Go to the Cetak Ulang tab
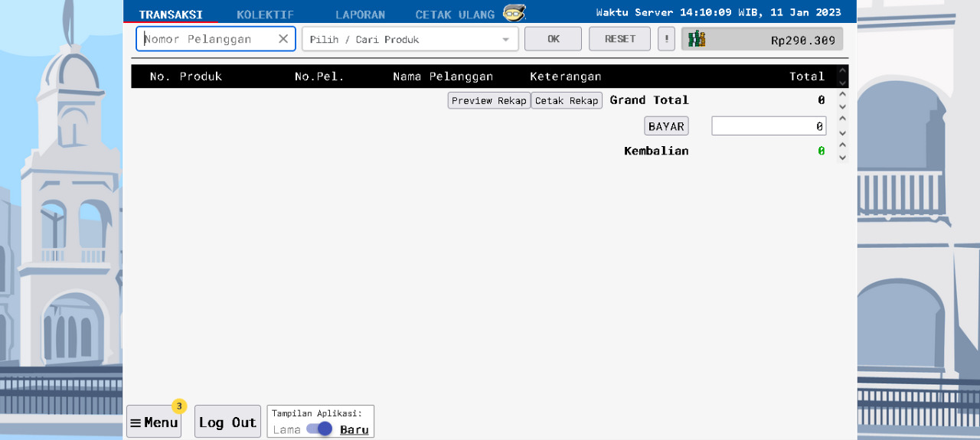 point(455,15)
